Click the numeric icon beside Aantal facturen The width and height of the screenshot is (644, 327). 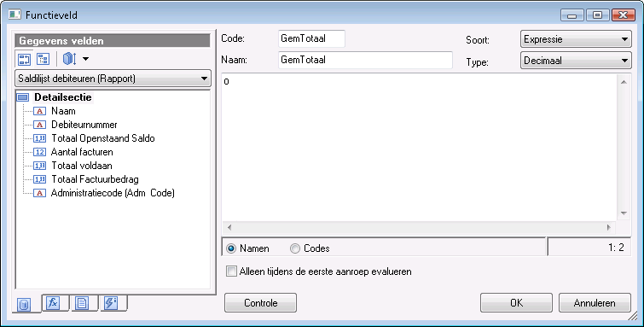(39, 152)
